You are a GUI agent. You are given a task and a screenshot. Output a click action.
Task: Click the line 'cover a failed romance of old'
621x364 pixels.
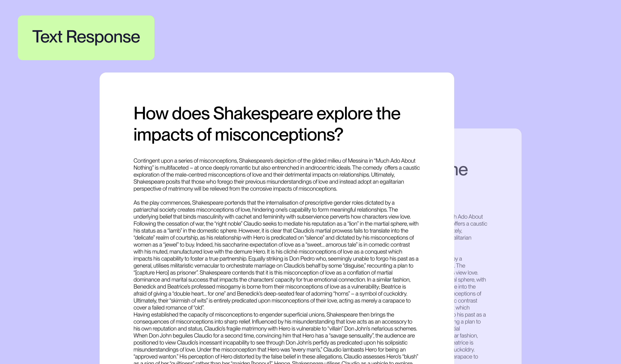(169, 308)
